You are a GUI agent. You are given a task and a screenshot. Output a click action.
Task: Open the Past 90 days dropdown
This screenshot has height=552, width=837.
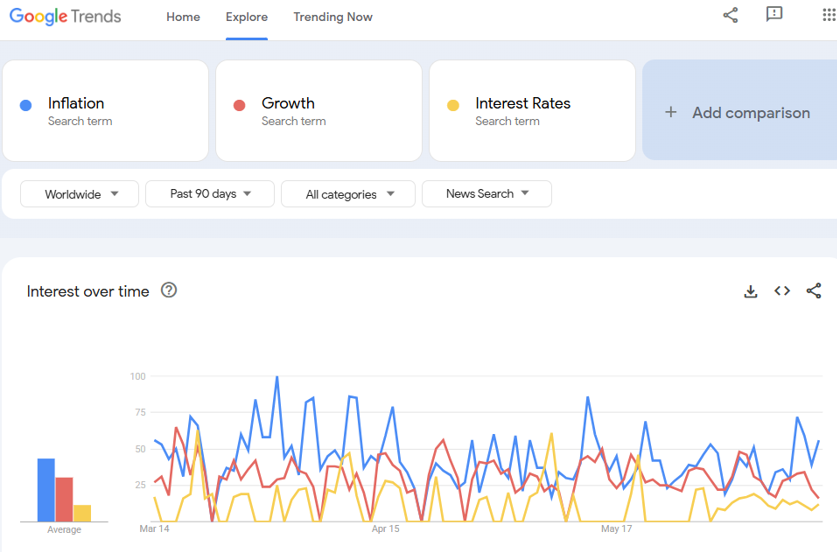[x=210, y=194]
